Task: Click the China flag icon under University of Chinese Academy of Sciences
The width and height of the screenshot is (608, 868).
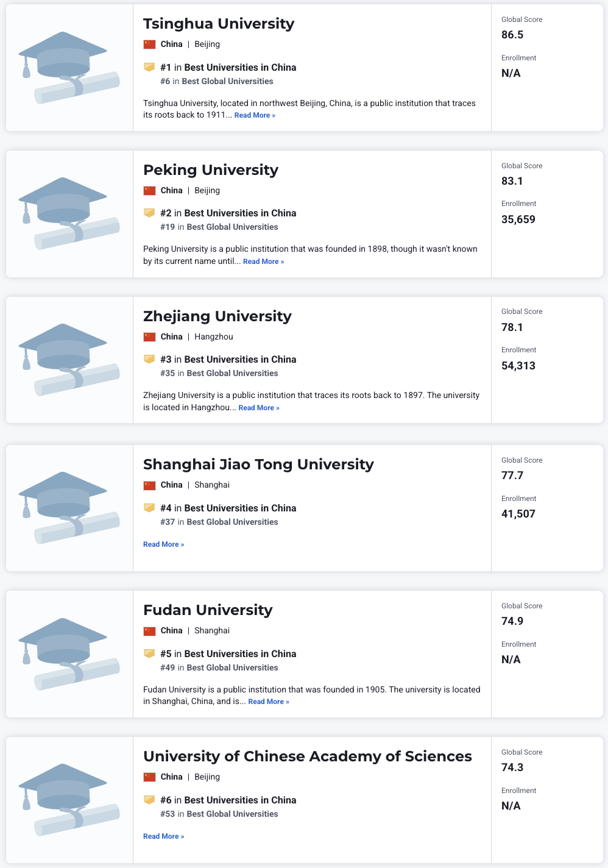Action: (149, 777)
